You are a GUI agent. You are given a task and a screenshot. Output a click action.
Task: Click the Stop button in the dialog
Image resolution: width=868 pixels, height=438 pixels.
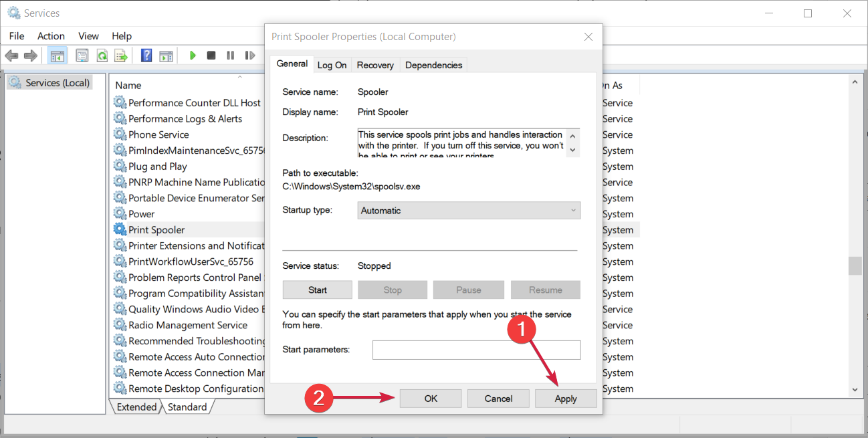pyautogui.click(x=393, y=290)
